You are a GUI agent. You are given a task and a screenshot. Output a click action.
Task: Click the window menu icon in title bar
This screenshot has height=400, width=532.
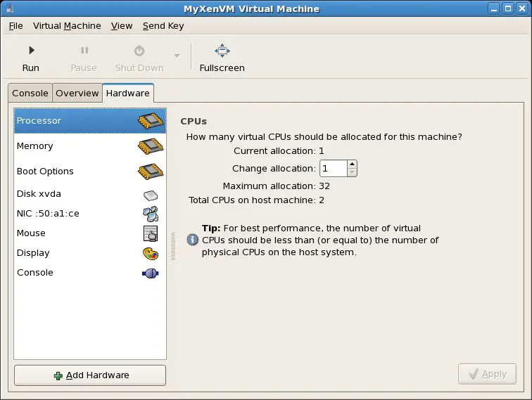pyautogui.click(x=10, y=8)
